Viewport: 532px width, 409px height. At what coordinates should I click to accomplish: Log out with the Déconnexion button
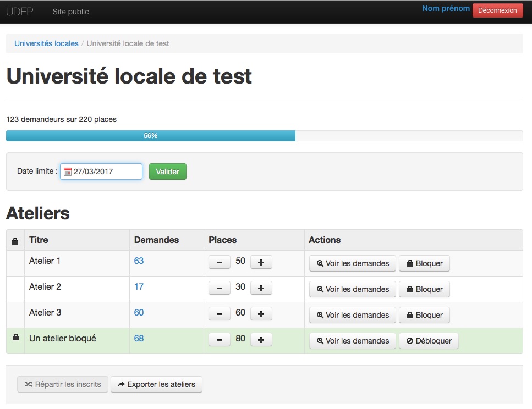(x=497, y=10)
